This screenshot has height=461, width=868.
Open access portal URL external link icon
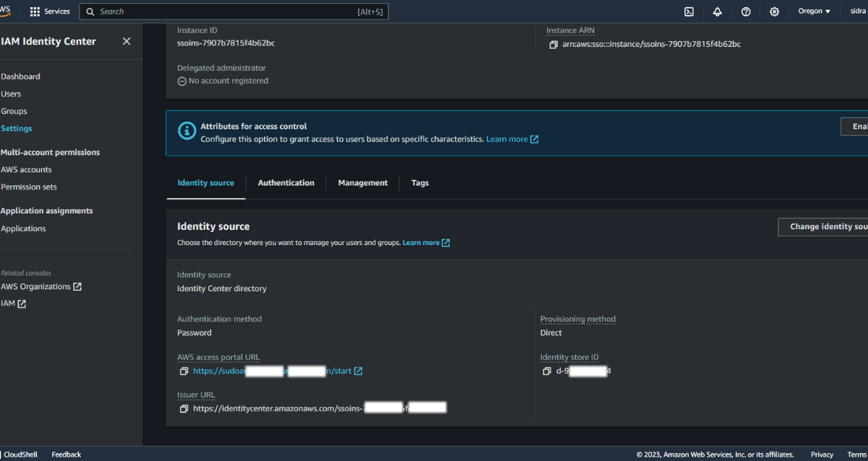pyautogui.click(x=358, y=371)
